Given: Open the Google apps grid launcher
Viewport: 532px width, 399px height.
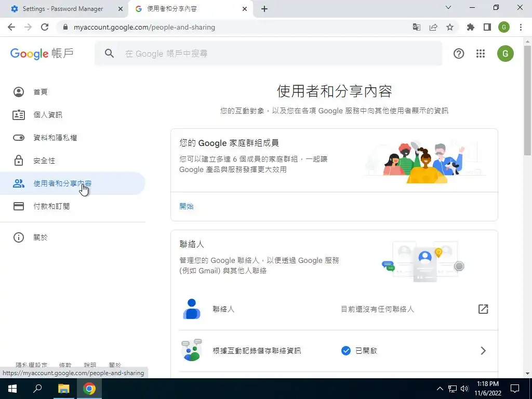Looking at the screenshot, I should (x=481, y=54).
